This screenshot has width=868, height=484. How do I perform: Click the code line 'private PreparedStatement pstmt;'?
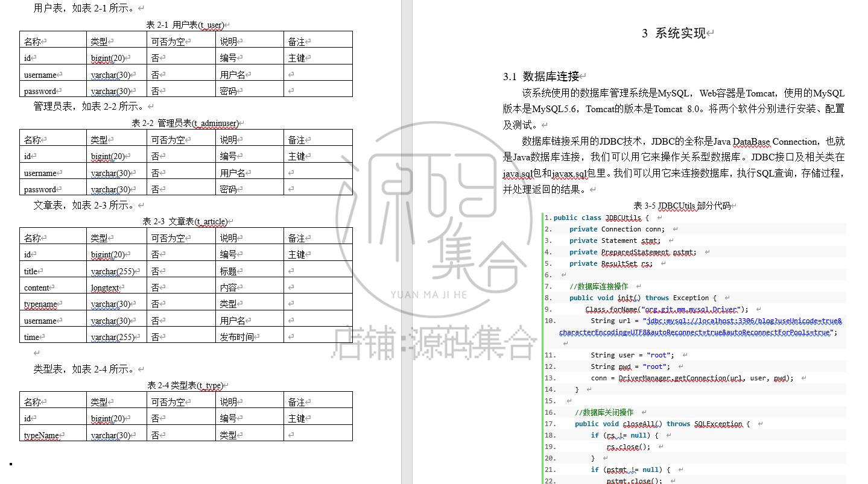(x=633, y=252)
